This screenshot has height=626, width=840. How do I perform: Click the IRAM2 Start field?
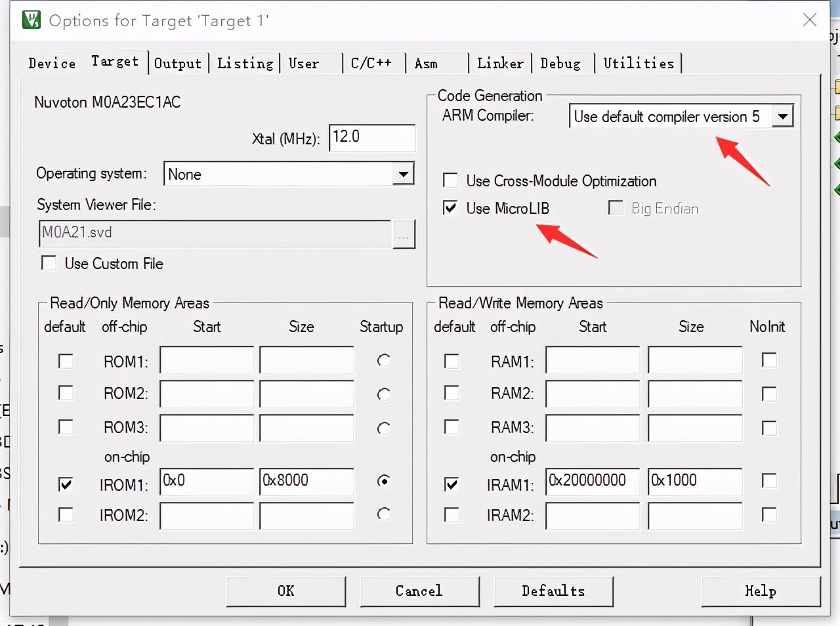click(593, 516)
